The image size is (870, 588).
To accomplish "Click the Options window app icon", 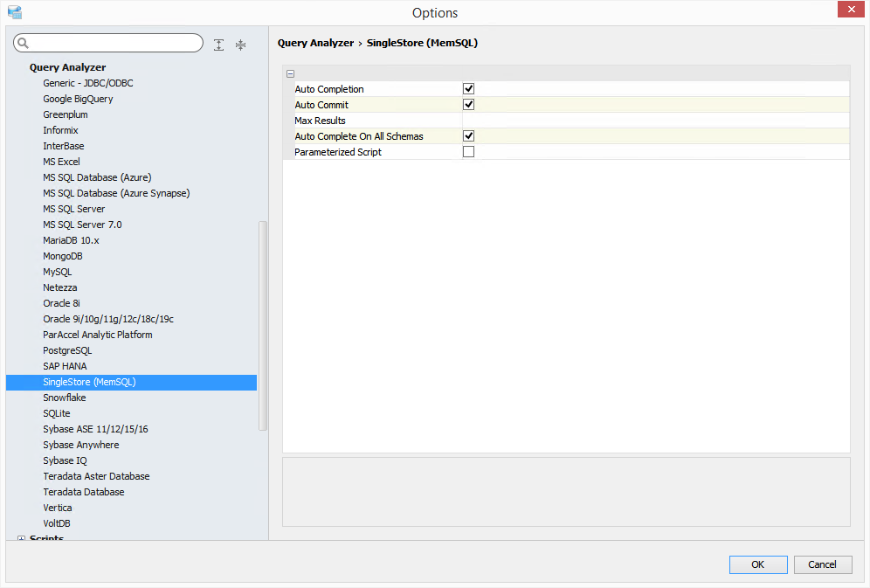I will [x=14, y=12].
